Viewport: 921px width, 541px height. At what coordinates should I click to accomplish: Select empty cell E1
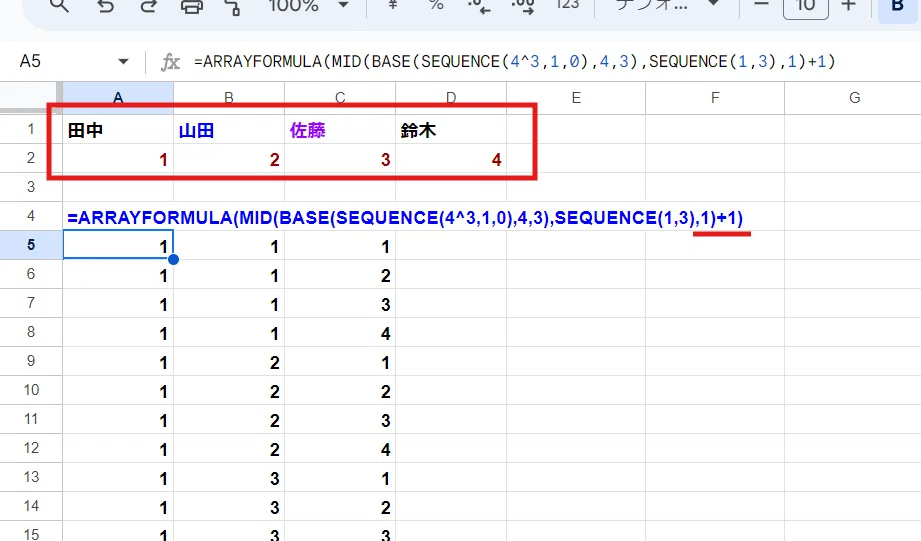pyautogui.click(x=576, y=129)
